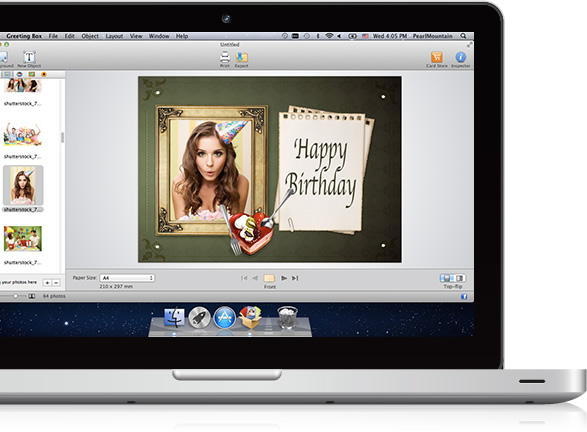
Task: Open the Paper Size A4 dropdown
Action: (x=127, y=278)
